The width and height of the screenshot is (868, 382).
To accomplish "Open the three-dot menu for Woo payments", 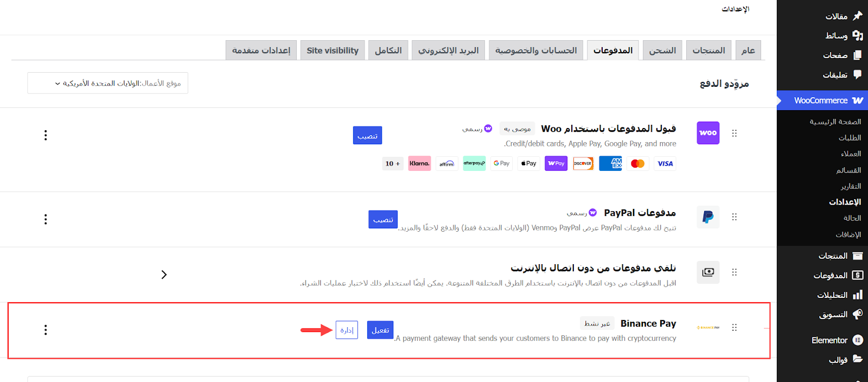I will click(x=46, y=135).
